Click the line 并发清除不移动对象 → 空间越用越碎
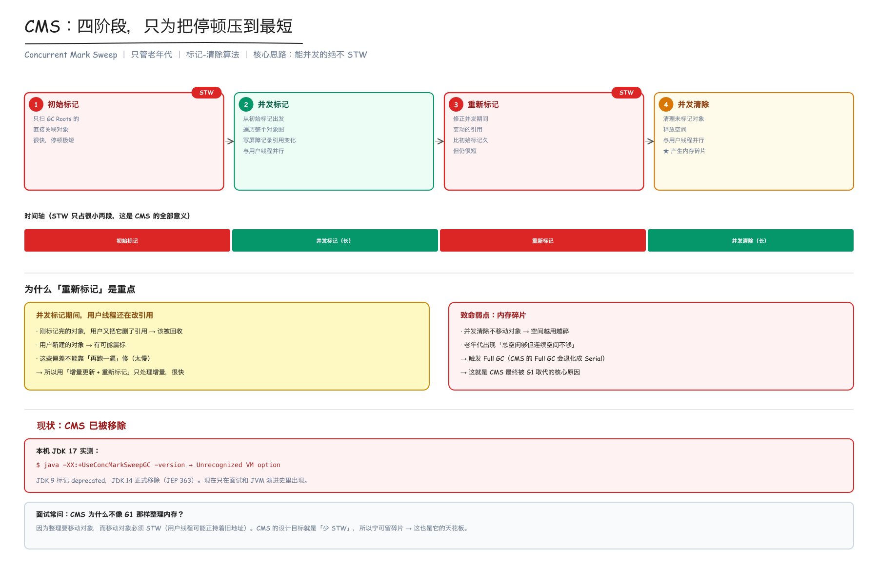Viewport: 878px width, 588px height. pos(515,331)
